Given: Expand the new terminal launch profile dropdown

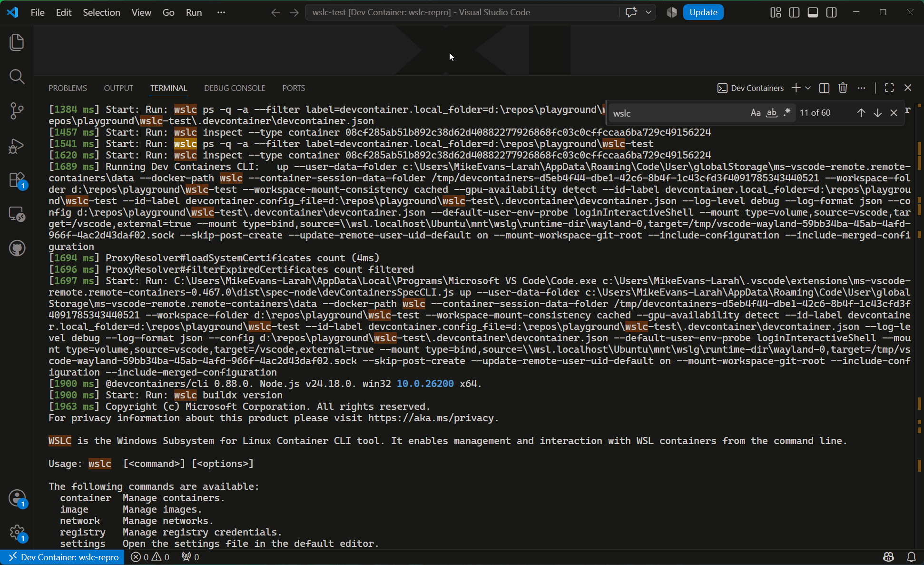Looking at the screenshot, I should coord(808,88).
